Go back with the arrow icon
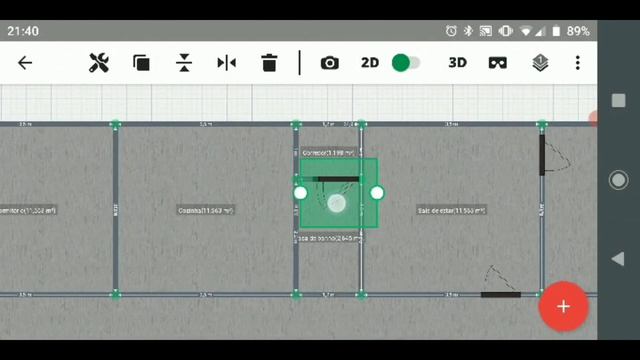The height and width of the screenshot is (360, 640). (25, 63)
